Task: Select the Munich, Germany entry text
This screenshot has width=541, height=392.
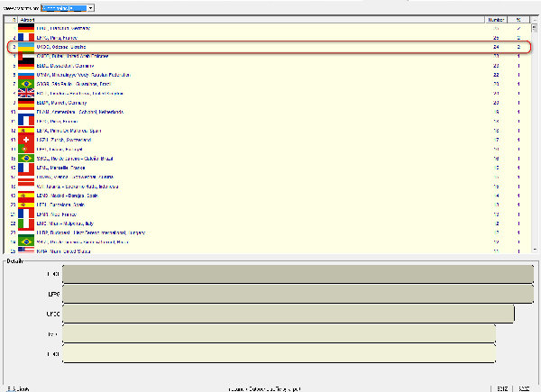Action: point(61,103)
